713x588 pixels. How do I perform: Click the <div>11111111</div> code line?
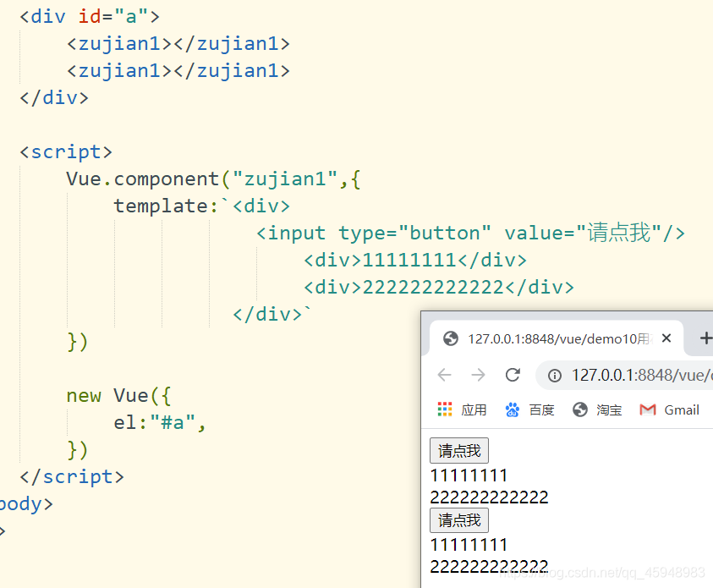(x=415, y=260)
